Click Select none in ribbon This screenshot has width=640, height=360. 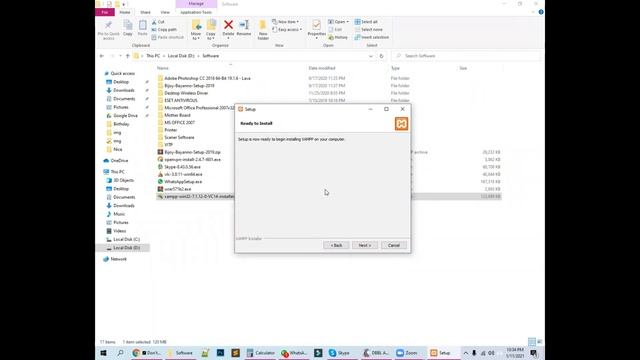tap(369, 29)
